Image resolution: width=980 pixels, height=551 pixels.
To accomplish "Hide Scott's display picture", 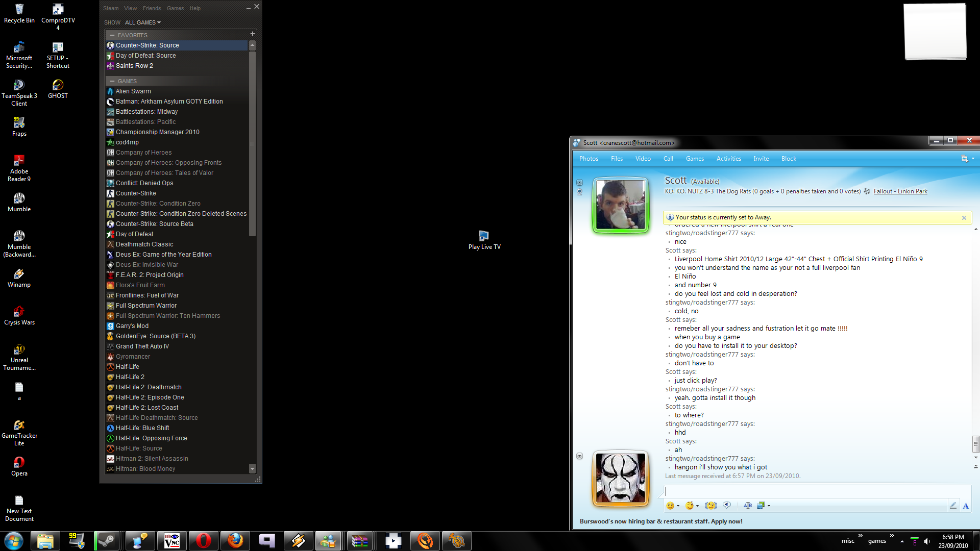I will pos(579,183).
